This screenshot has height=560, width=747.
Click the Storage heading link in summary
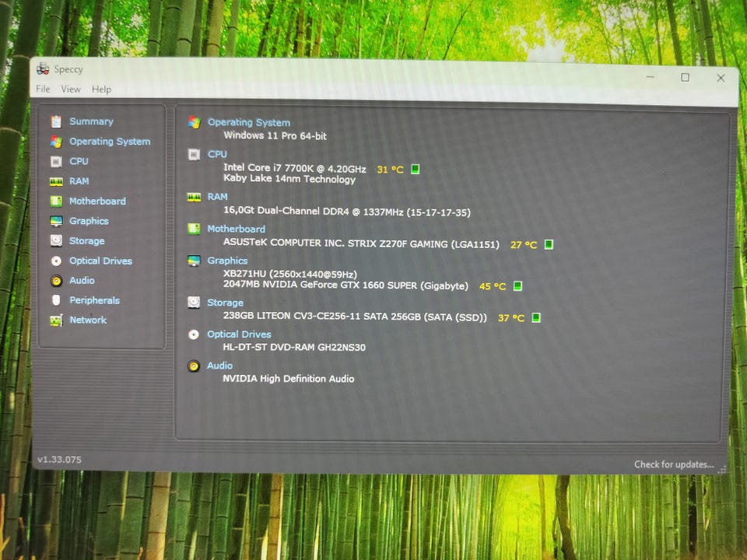point(226,303)
